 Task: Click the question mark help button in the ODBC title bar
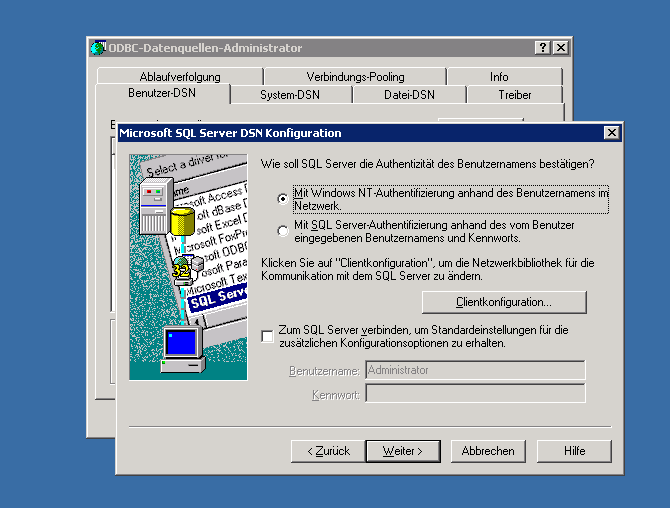click(542, 48)
